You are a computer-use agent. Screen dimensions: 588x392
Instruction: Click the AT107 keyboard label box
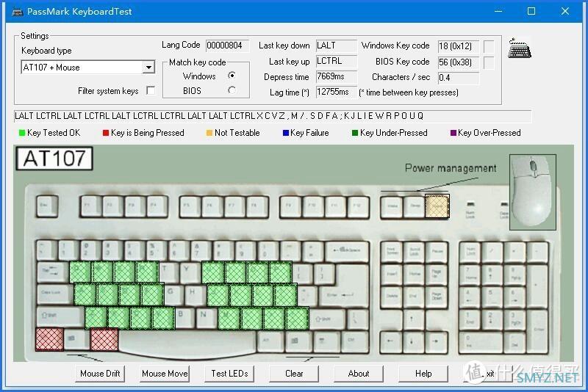tap(54, 159)
